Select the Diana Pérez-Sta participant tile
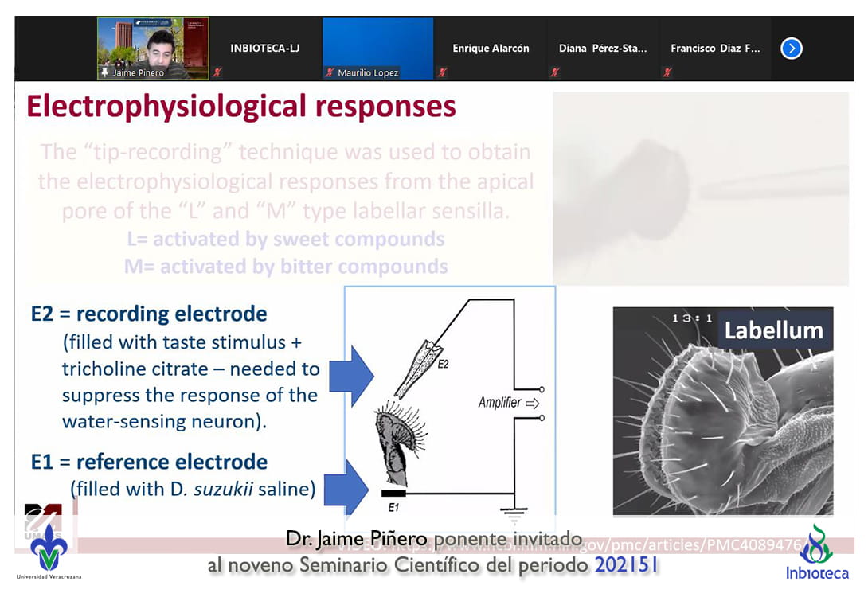Viewport: 868px width, 605px height. tap(603, 49)
